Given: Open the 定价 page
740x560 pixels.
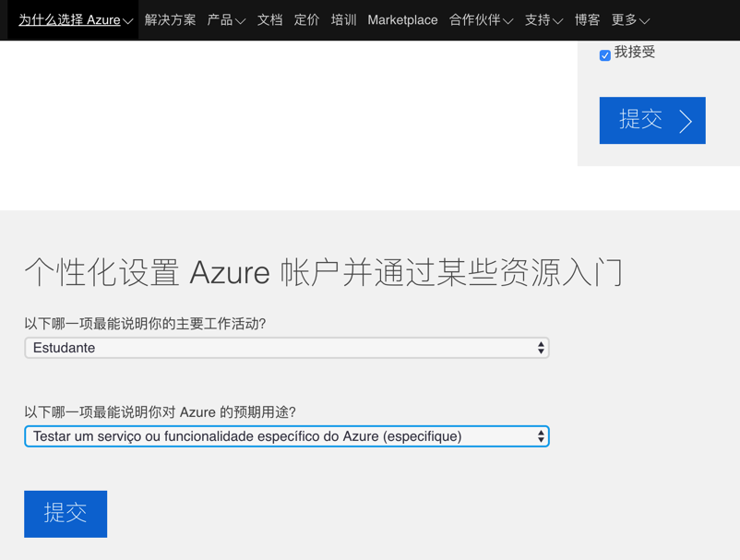Looking at the screenshot, I should pos(306,19).
